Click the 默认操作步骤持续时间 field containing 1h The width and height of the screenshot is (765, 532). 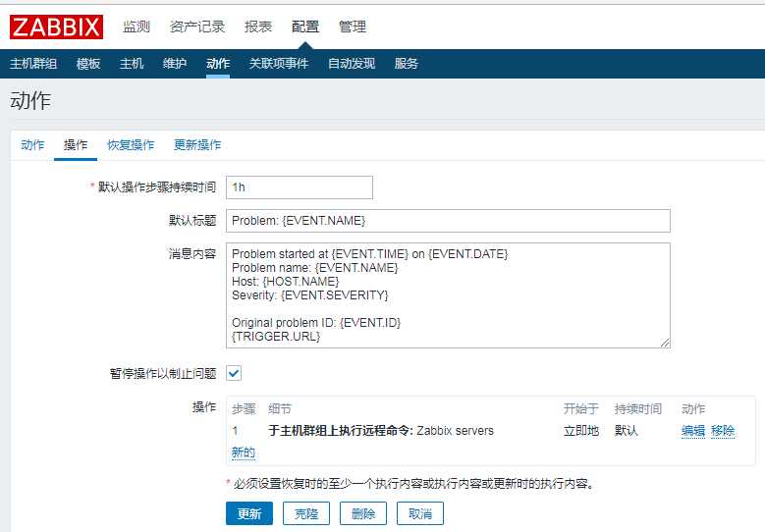(x=300, y=187)
